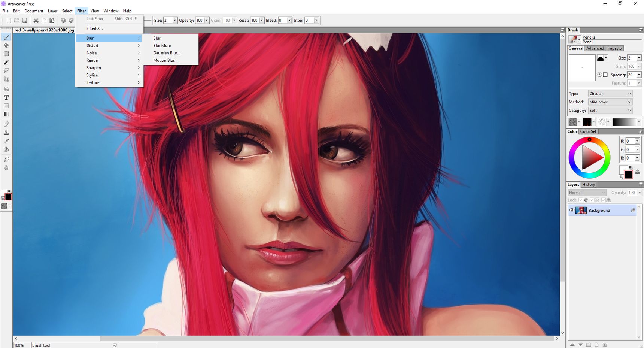Switch to the History tab
The width and height of the screenshot is (644, 348).
click(588, 185)
